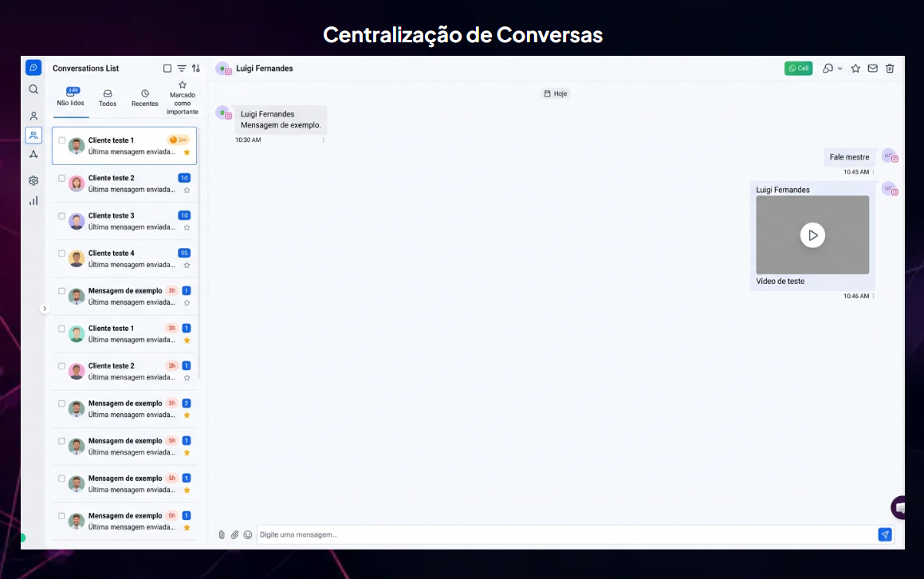Delete conversation with trash icon

(x=890, y=69)
